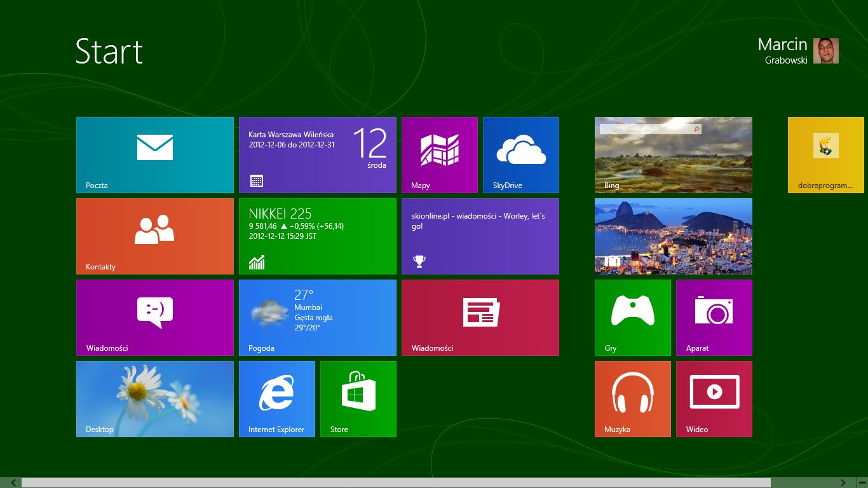Open the calendar tile showing 12 środa
Image resolution: width=868 pixels, height=488 pixels.
point(318,155)
